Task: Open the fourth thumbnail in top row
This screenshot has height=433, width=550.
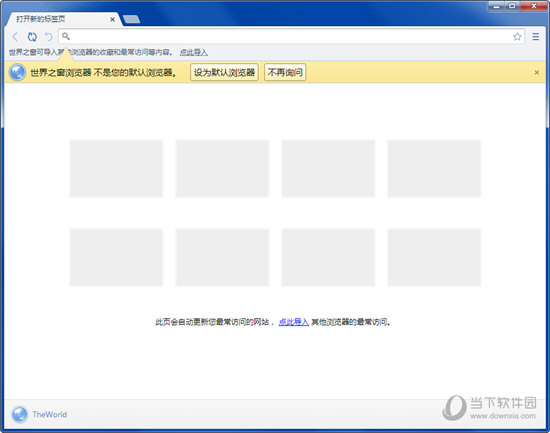Action: (434, 168)
